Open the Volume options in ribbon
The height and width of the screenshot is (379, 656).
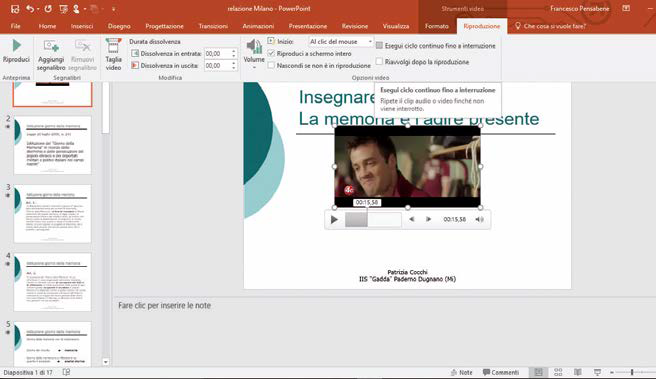(254, 54)
